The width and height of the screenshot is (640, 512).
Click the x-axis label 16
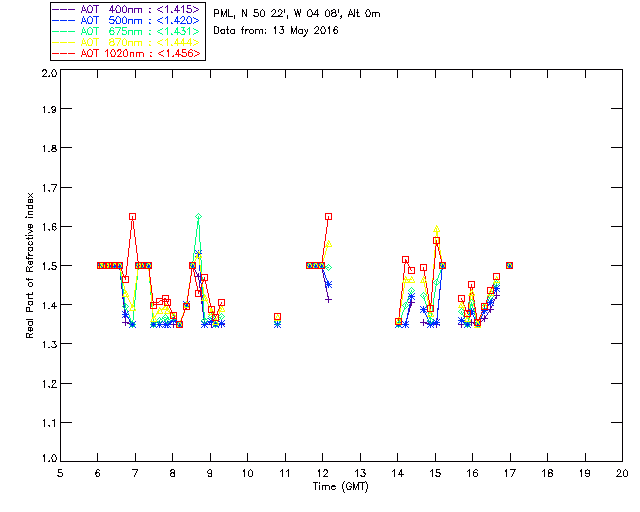pos(472,473)
